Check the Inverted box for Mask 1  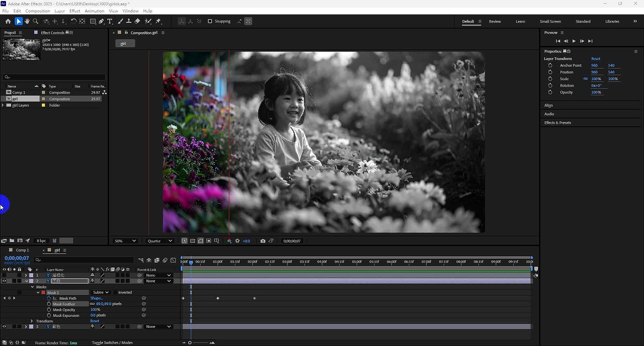[115, 292]
